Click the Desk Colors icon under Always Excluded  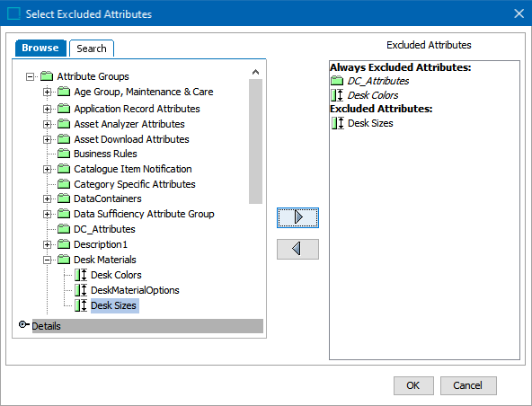tap(338, 95)
